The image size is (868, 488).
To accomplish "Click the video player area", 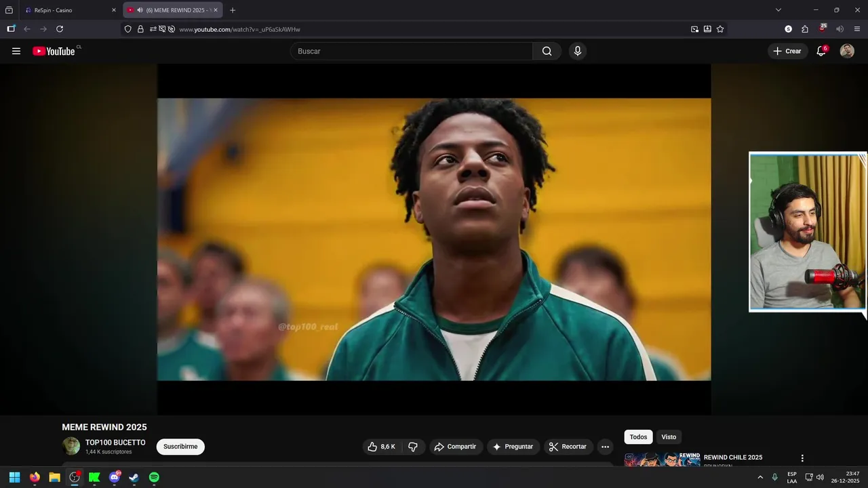I will 434,239.
